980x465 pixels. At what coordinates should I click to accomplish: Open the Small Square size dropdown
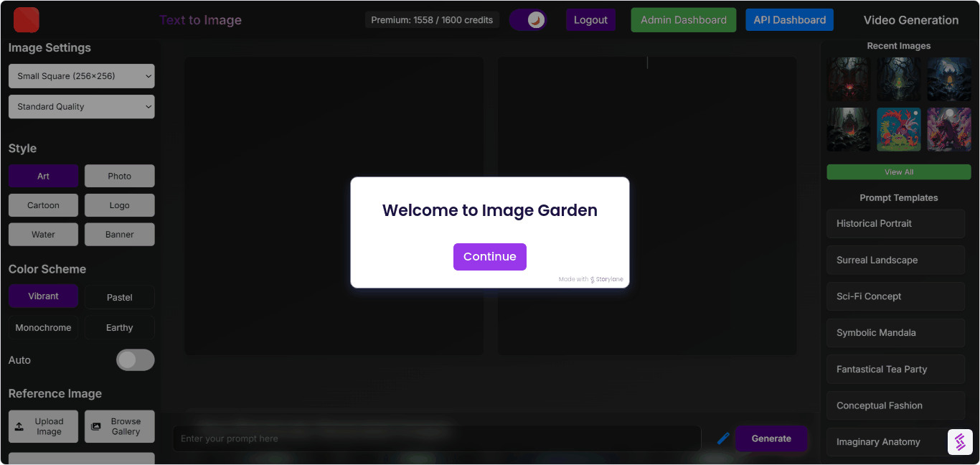(81, 75)
